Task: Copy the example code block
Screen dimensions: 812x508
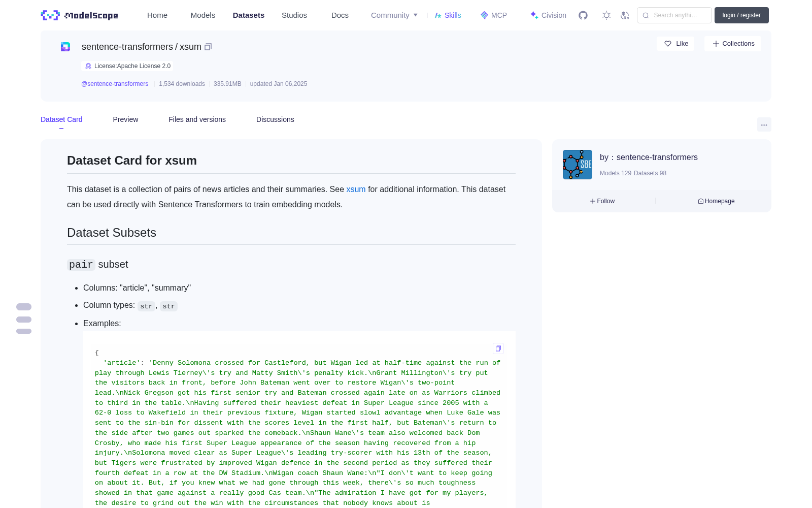Action: click(x=498, y=348)
